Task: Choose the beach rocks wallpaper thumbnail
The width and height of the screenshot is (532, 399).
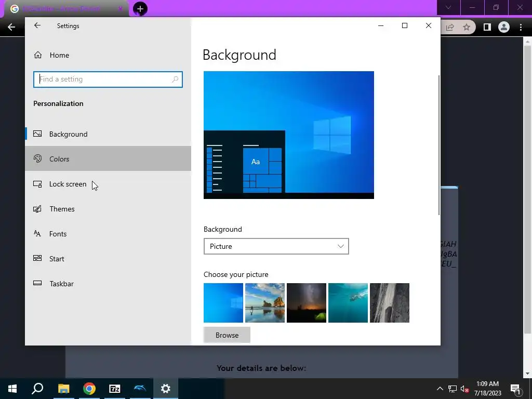Action: click(264, 303)
